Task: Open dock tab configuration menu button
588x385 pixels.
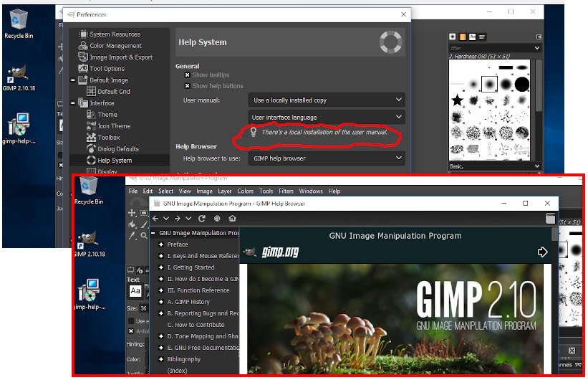Action: 539,37
